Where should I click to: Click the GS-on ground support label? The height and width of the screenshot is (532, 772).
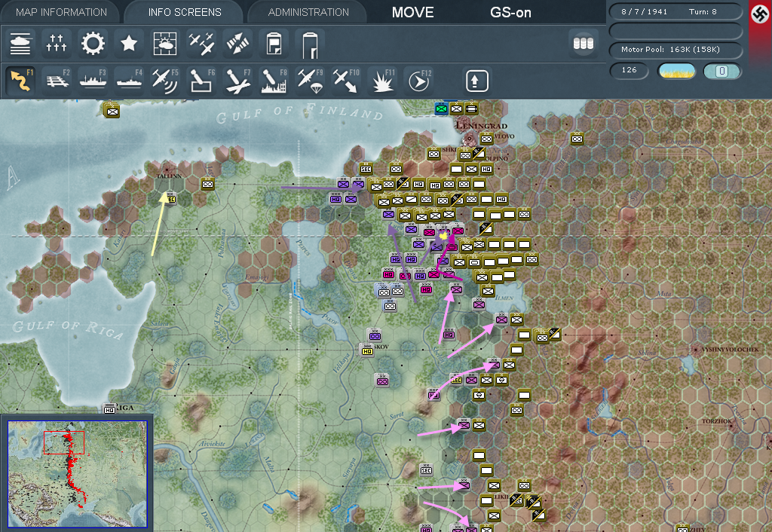tap(510, 12)
